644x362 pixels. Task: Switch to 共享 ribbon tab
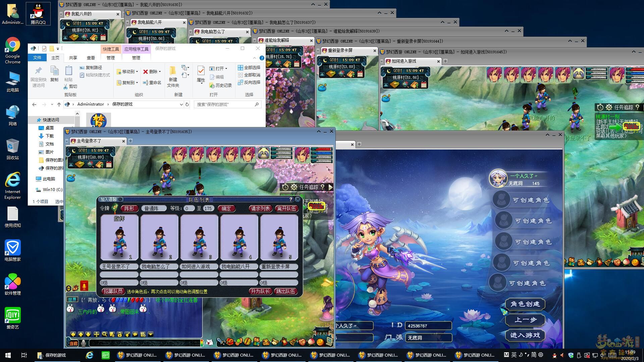click(73, 58)
